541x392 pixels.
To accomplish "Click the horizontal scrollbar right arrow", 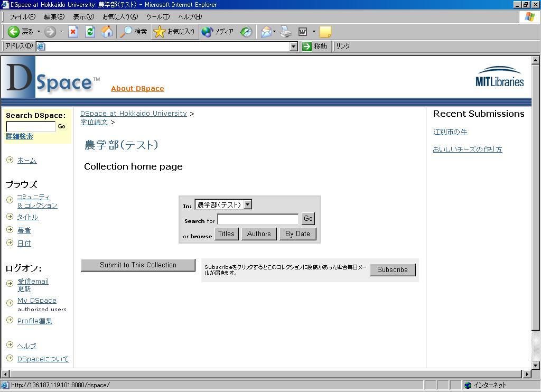I will pyautogui.click(x=527, y=374).
